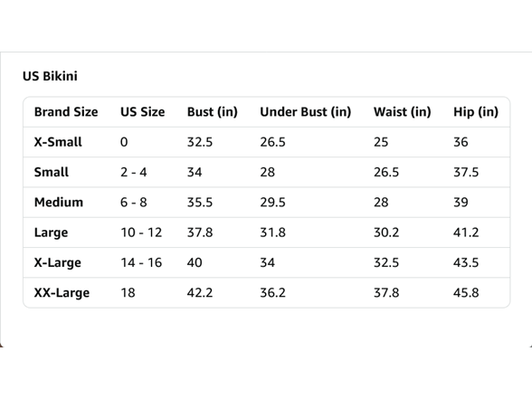Click US size 6 - 8 cell
Viewport: 532px width, 399px height.
pyautogui.click(x=134, y=203)
